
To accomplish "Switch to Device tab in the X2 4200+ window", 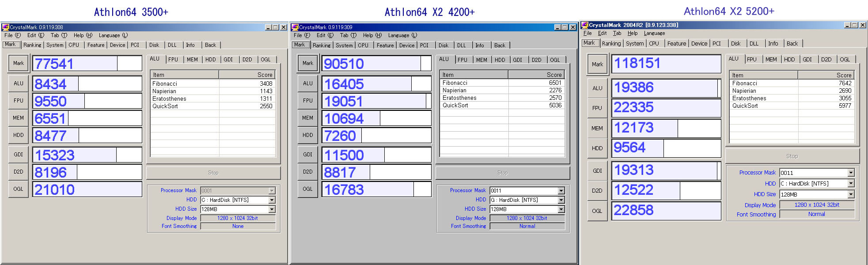I will (407, 45).
